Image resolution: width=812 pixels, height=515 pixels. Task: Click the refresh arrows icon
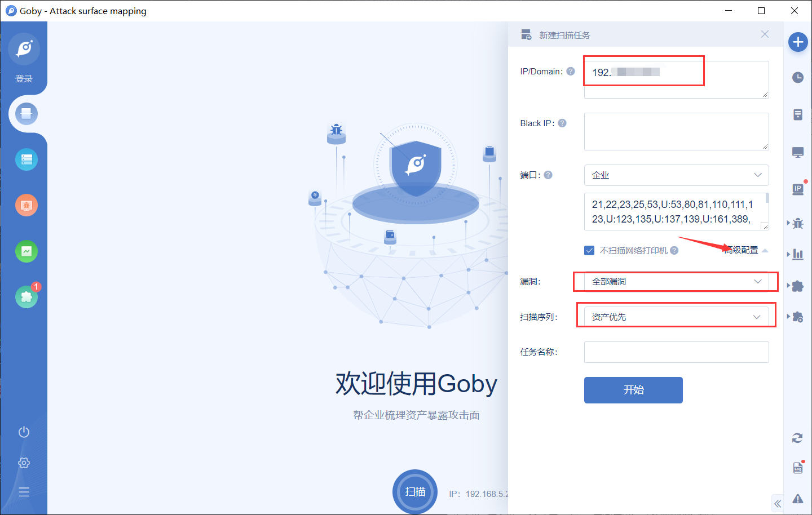797,438
